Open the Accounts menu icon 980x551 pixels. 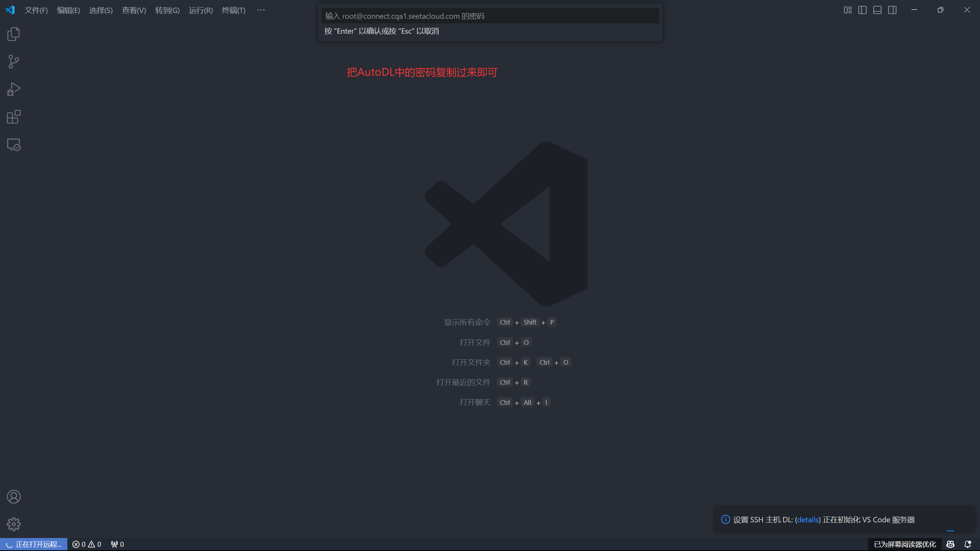[x=14, y=497]
